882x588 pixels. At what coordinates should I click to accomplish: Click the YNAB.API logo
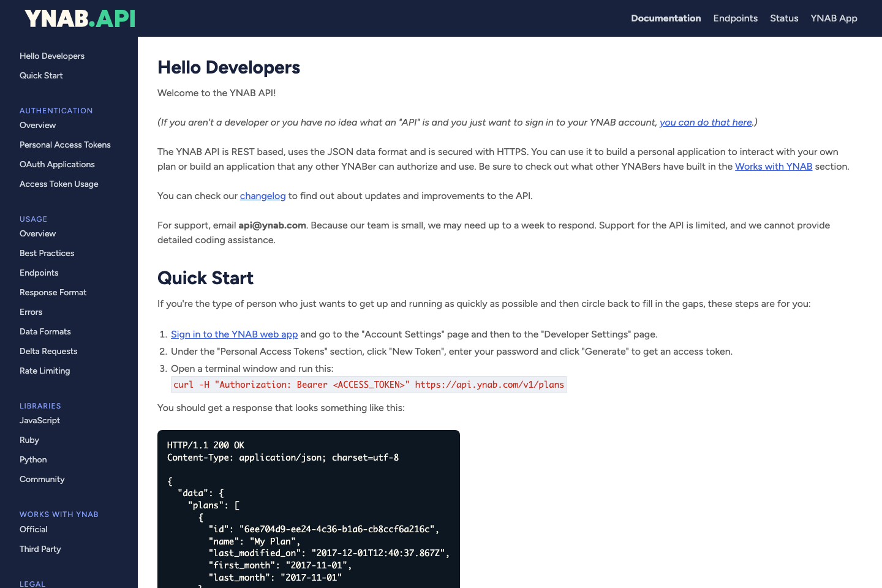pyautogui.click(x=78, y=18)
